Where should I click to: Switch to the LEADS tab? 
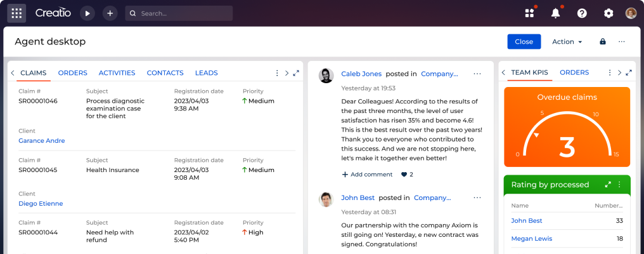206,73
